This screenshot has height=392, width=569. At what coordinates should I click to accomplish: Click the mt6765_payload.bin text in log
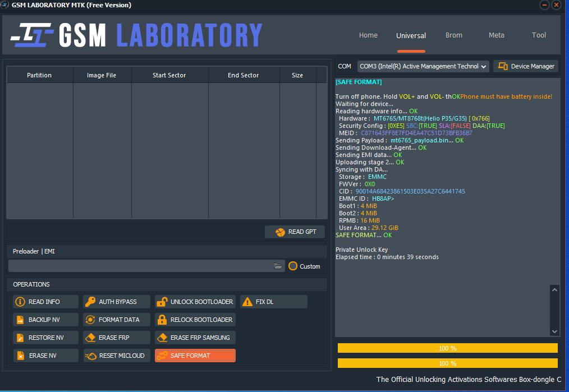coord(421,140)
